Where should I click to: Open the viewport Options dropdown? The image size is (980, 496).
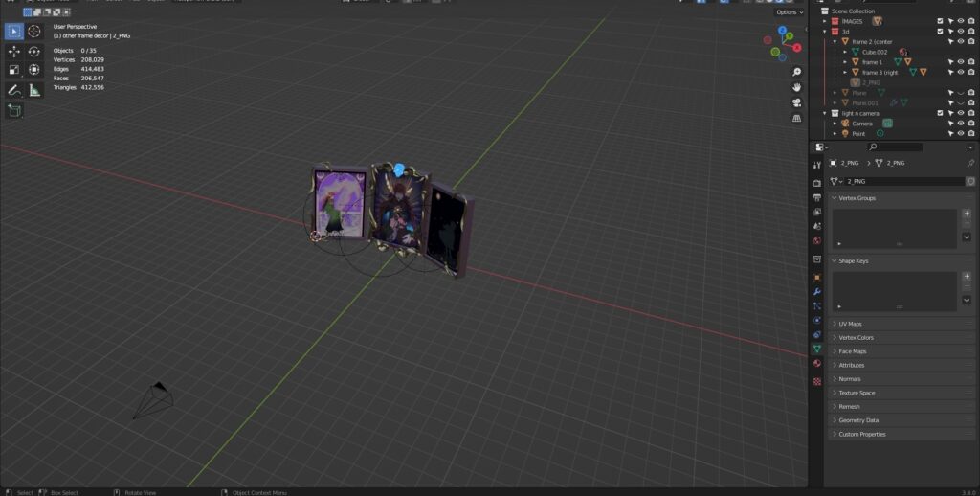(790, 11)
